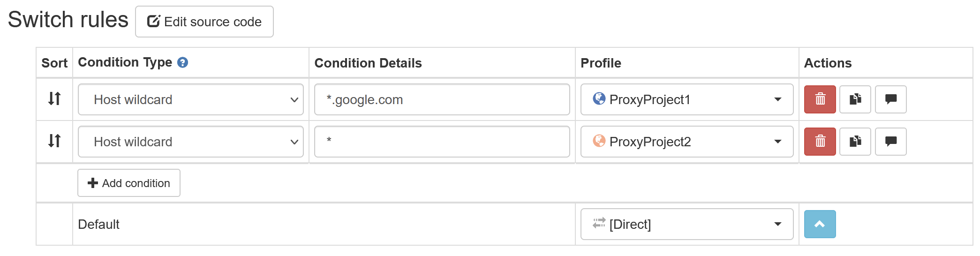This screenshot has height=256, width=980.
Task: Click the Add condition button
Action: tap(129, 183)
